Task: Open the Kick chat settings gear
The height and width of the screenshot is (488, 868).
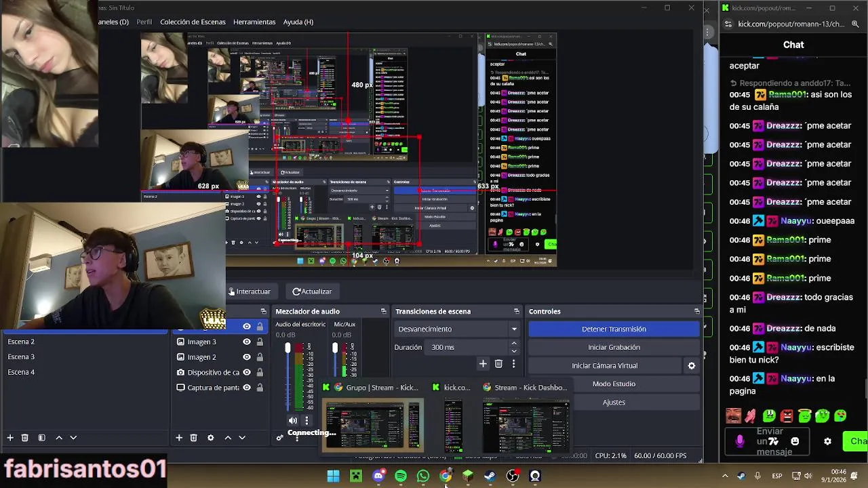Action: point(827,441)
